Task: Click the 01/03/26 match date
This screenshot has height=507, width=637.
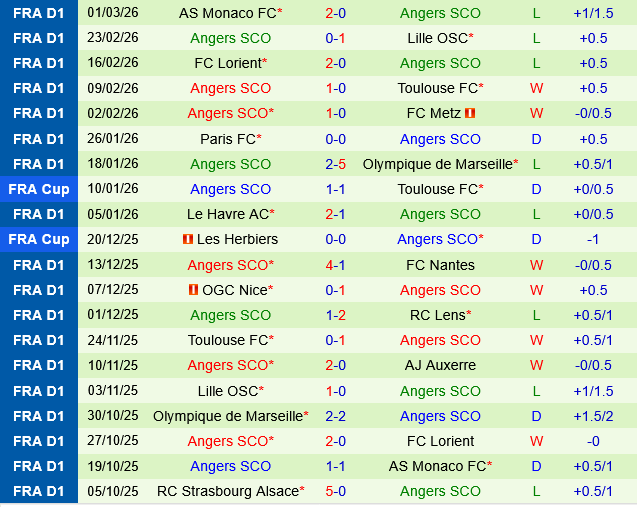Action: click(x=113, y=13)
